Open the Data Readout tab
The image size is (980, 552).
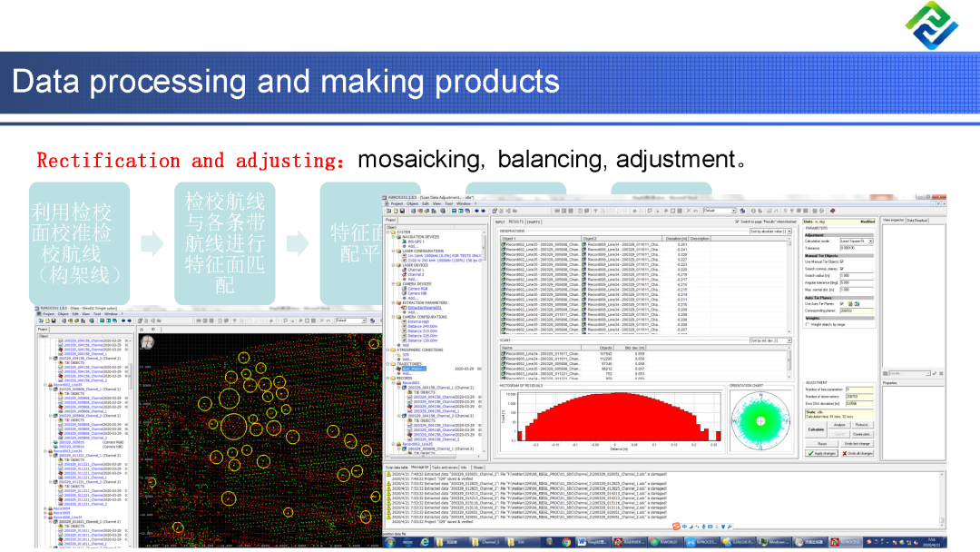[916, 220]
